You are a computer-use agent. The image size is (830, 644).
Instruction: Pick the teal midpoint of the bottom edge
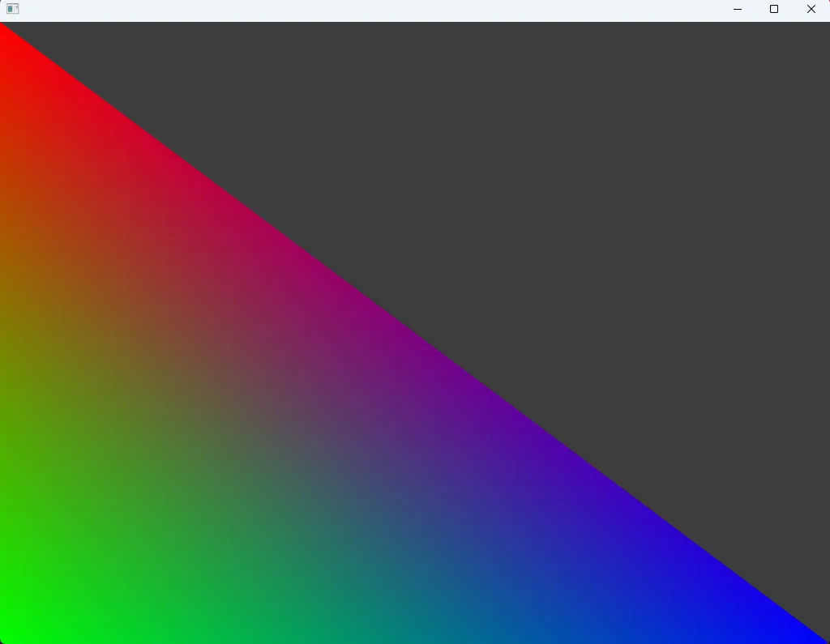413,636
